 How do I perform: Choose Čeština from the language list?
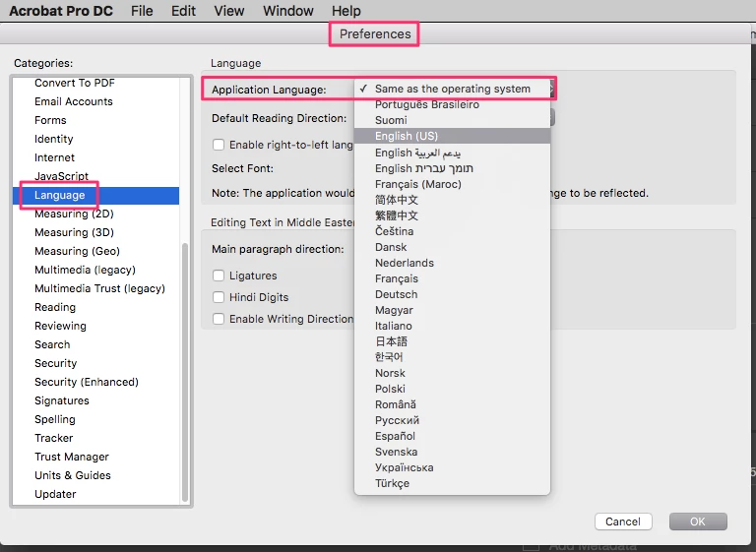[x=452, y=231]
